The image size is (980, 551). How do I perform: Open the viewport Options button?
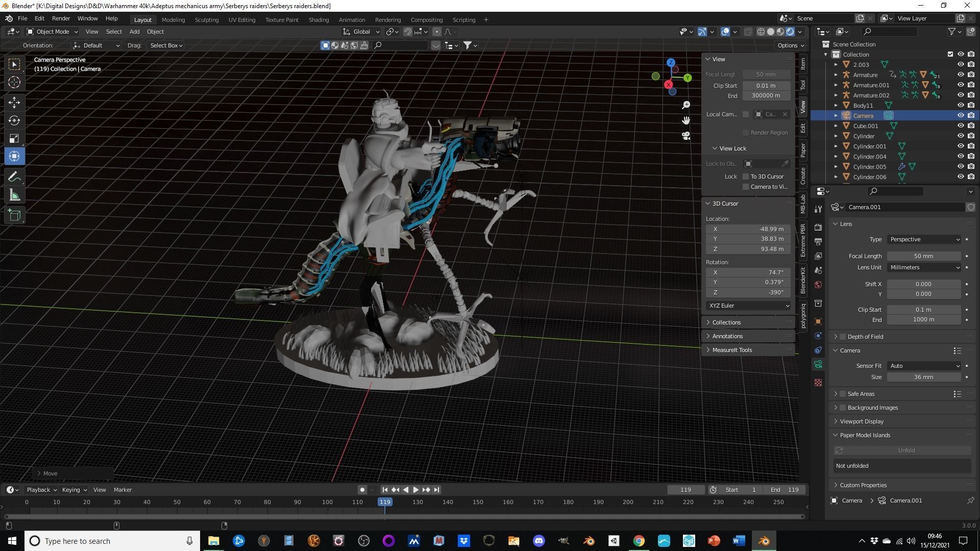pyautogui.click(x=790, y=45)
